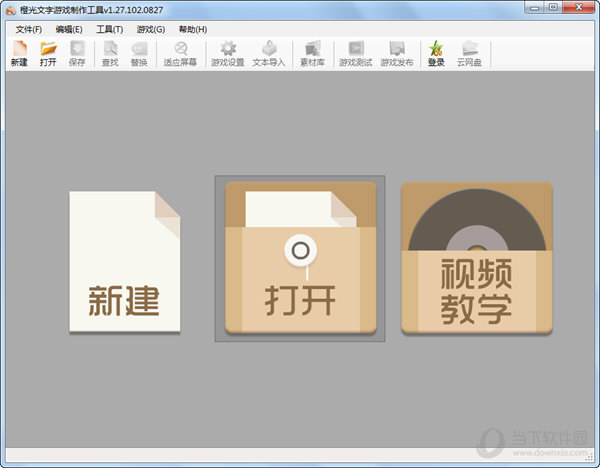Click the 查找 toolbar icon
Screen dimensions: 600x468
110,54
